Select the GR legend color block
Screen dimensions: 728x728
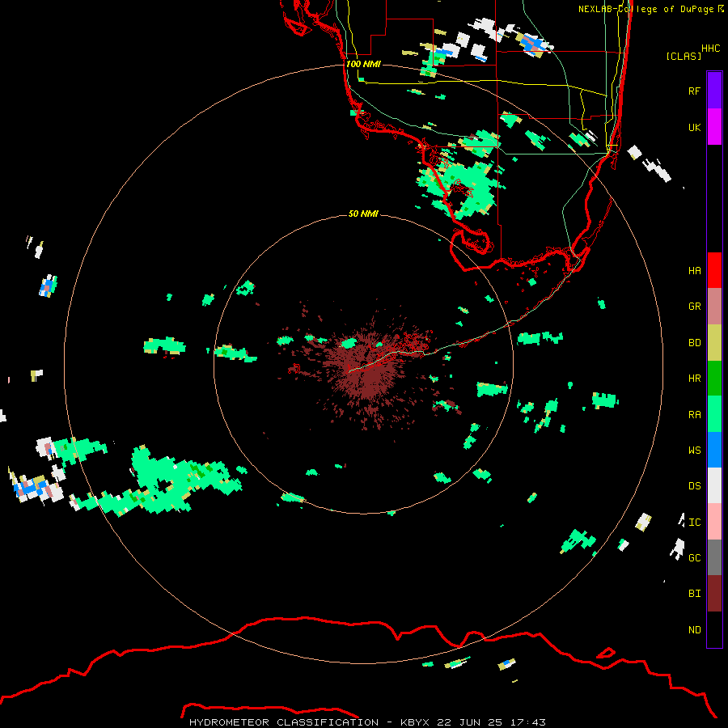pyautogui.click(x=714, y=307)
